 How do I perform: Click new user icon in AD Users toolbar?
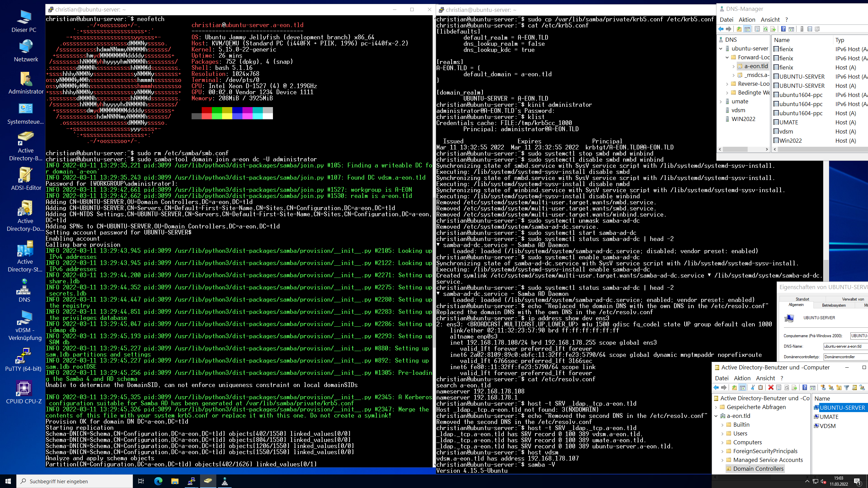coord(823,387)
